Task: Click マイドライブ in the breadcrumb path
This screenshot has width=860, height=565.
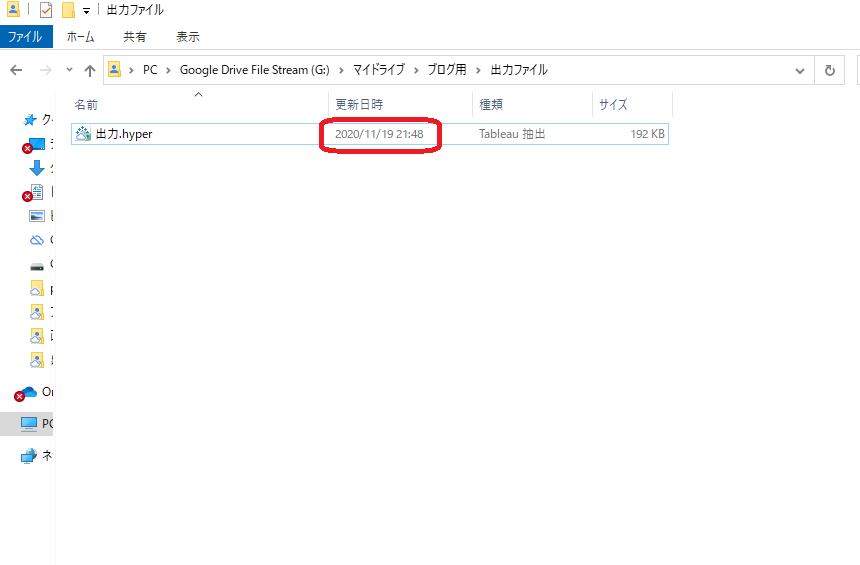Action: tap(378, 70)
